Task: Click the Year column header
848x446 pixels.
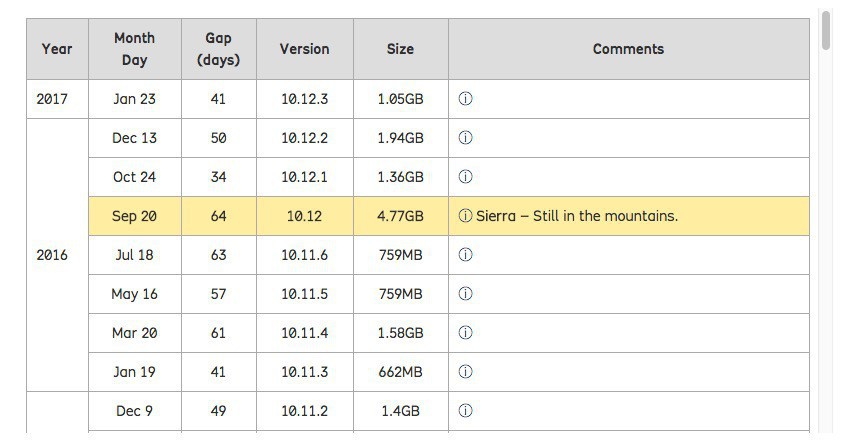Action: click(x=57, y=49)
